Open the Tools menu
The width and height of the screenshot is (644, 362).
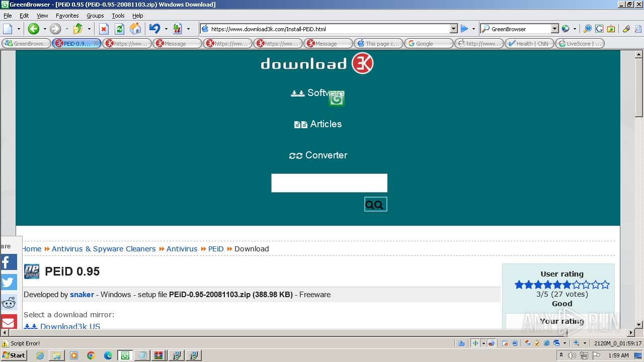(118, 16)
